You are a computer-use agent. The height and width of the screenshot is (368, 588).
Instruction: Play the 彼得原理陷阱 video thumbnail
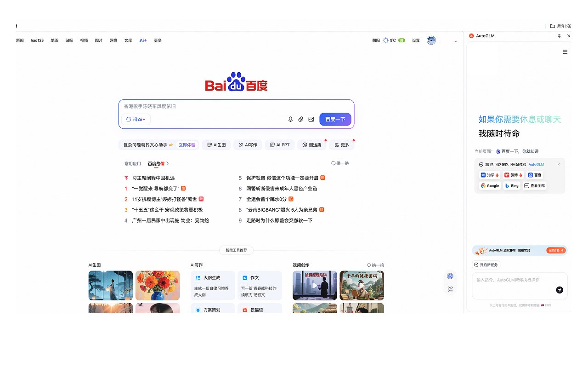tap(315, 285)
